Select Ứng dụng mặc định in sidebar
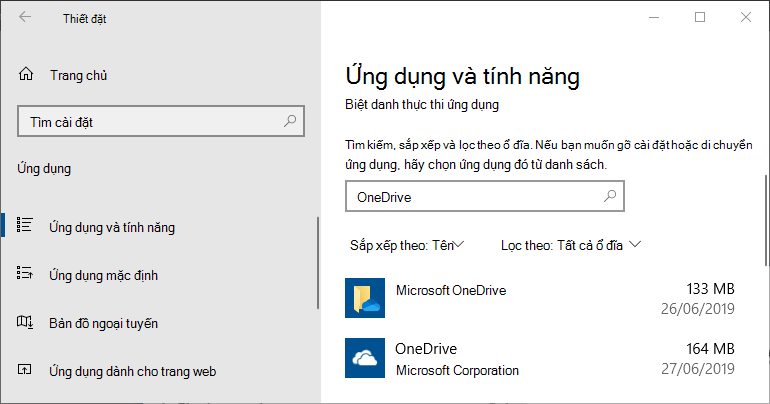 104,275
